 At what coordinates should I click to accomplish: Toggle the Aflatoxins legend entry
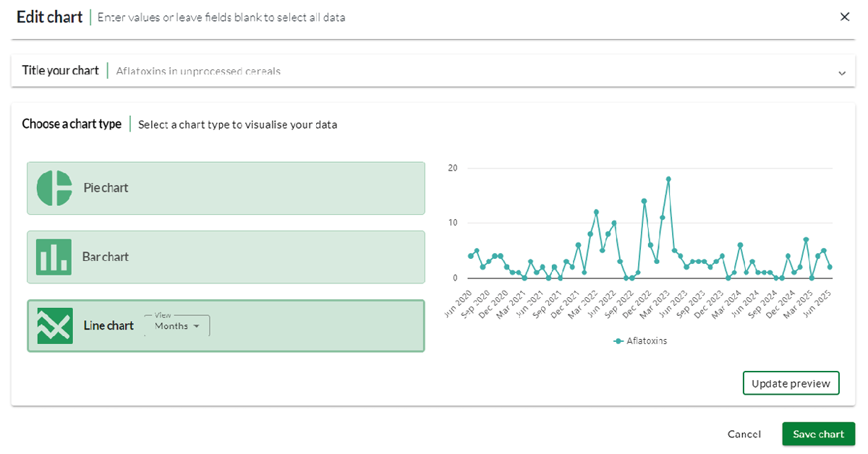646,340
